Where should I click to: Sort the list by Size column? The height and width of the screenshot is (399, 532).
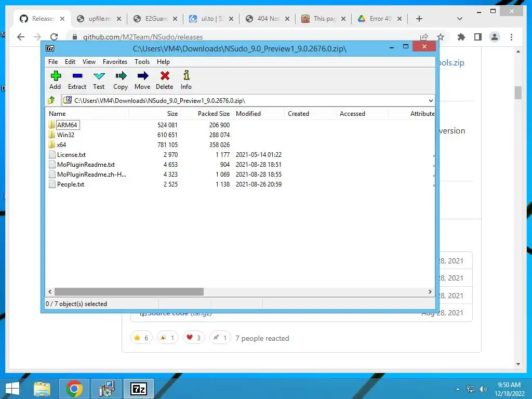(x=155, y=114)
